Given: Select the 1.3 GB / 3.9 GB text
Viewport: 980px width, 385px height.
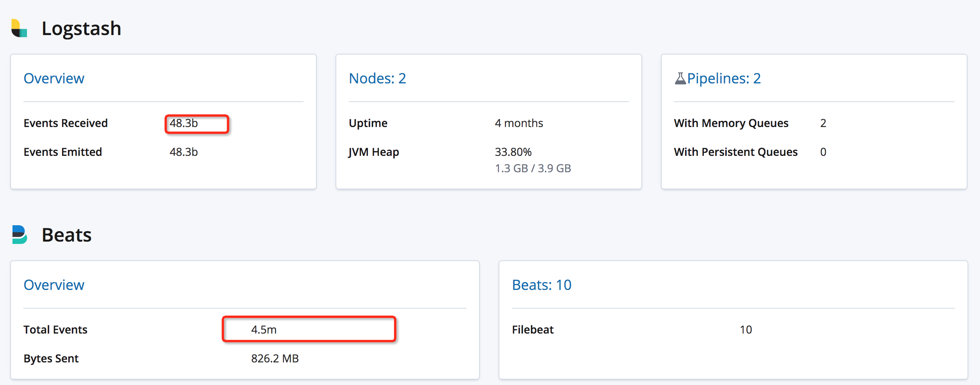Looking at the screenshot, I should [x=533, y=168].
